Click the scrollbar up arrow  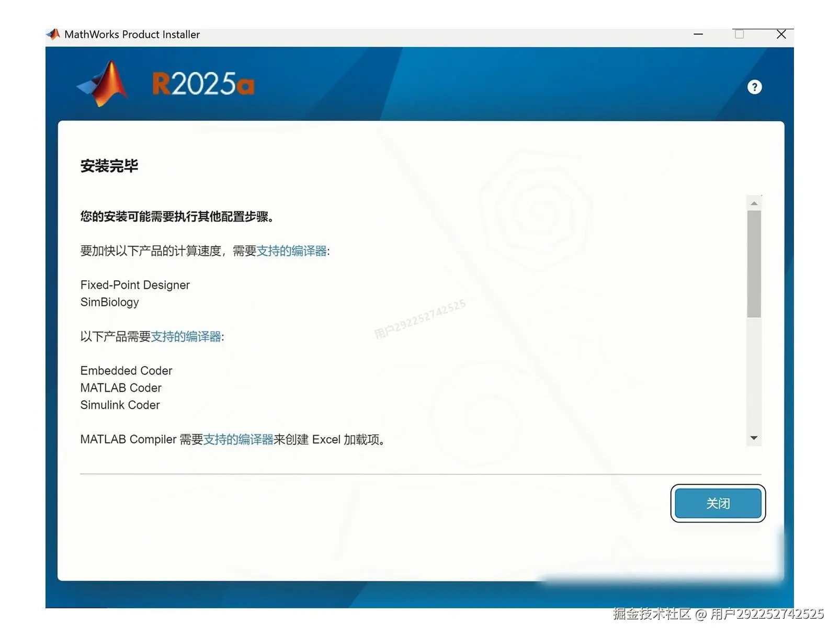753,202
